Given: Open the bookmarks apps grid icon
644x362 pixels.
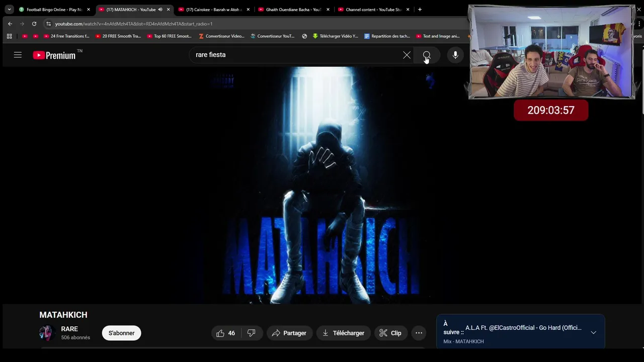Looking at the screenshot, I should 9,36.
